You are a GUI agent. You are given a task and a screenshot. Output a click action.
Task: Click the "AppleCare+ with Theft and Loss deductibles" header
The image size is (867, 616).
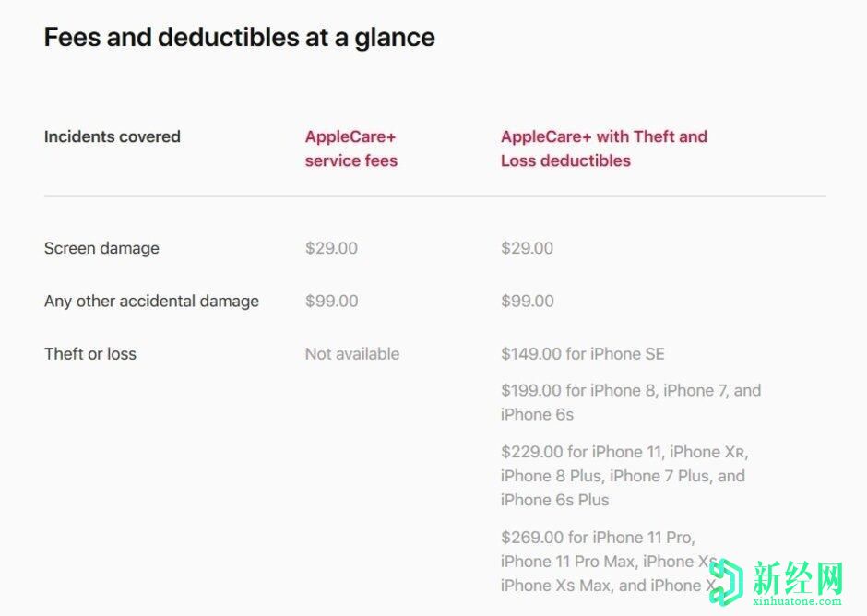click(x=603, y=148)
